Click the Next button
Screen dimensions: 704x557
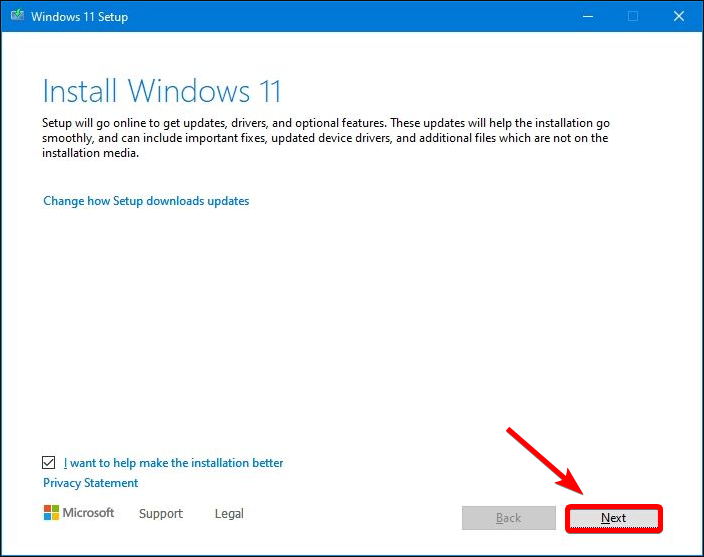point(614,518)
